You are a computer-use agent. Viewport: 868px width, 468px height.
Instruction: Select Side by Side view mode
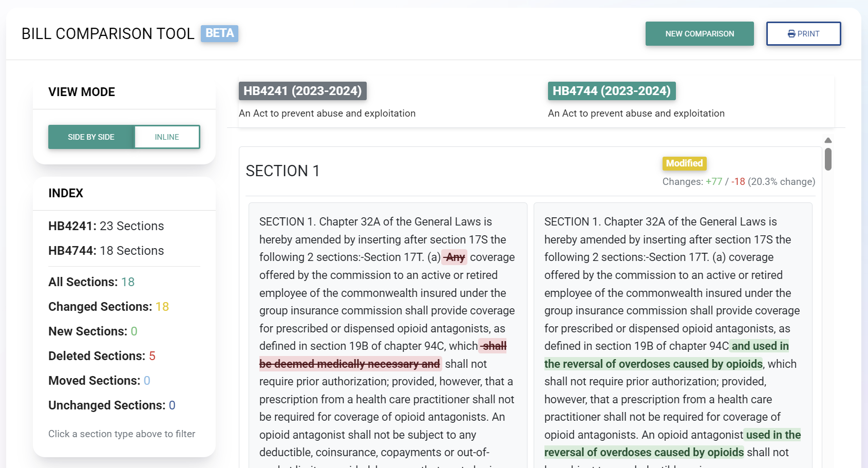coord(91,137)
